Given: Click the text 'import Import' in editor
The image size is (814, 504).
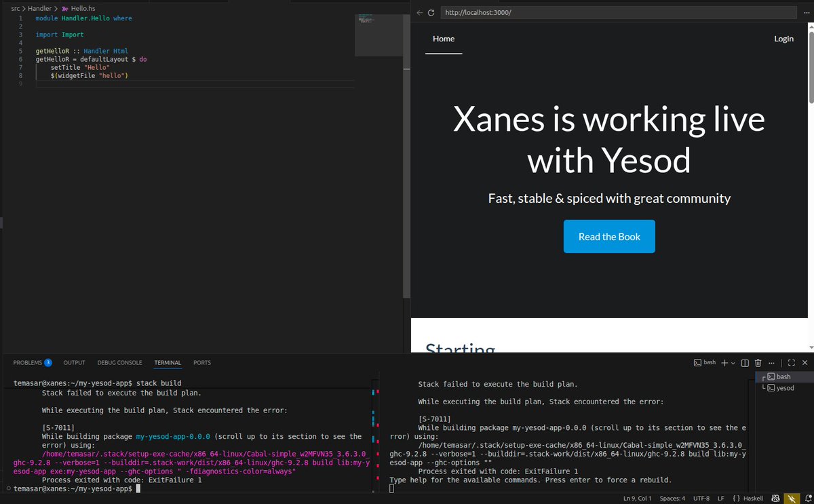Looking at the screenshot, I should coord(60,35).
